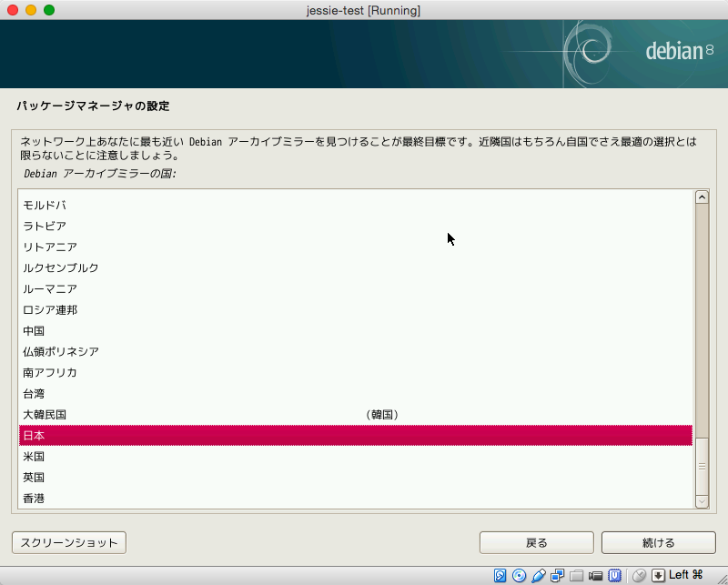The width and height of the screenshot is (728, 585).
Task: Click the scrollbar down arrow
Action: 702,501
